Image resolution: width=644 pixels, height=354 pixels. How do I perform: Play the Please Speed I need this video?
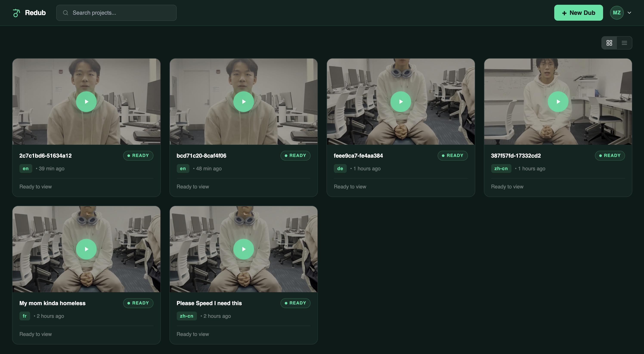[x=243, y=249]
